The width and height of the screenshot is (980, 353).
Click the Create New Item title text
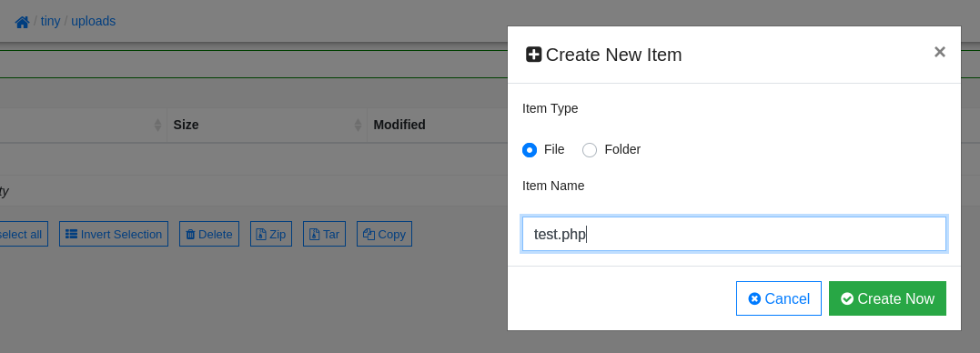(x=613, y=55)
